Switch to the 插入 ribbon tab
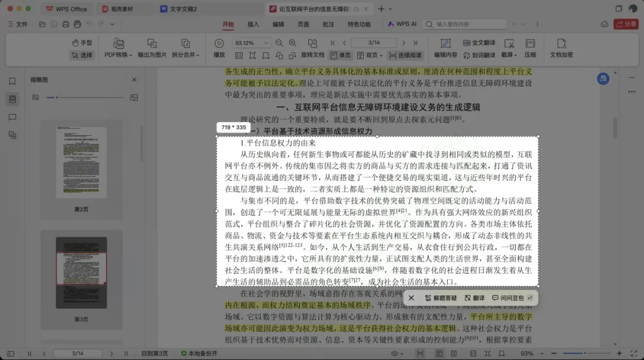Viewport: 644px width, 360px height. 253,24
